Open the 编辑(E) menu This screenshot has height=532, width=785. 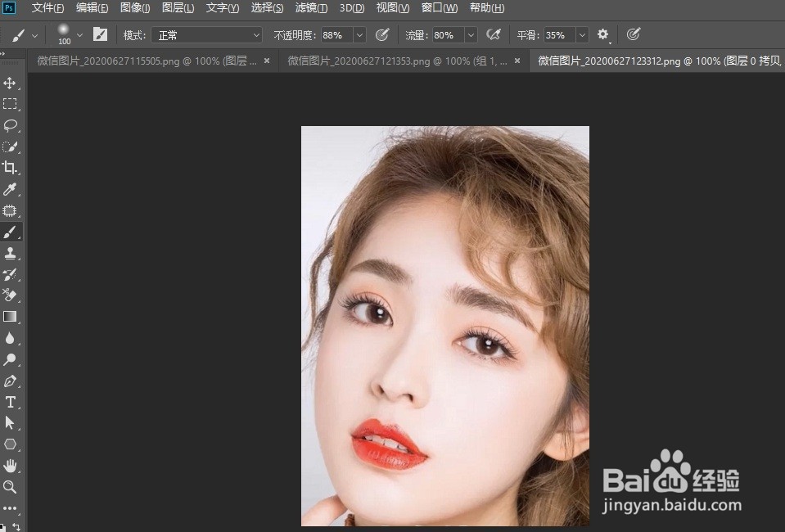pyautogui.click(x=92, y=8)
